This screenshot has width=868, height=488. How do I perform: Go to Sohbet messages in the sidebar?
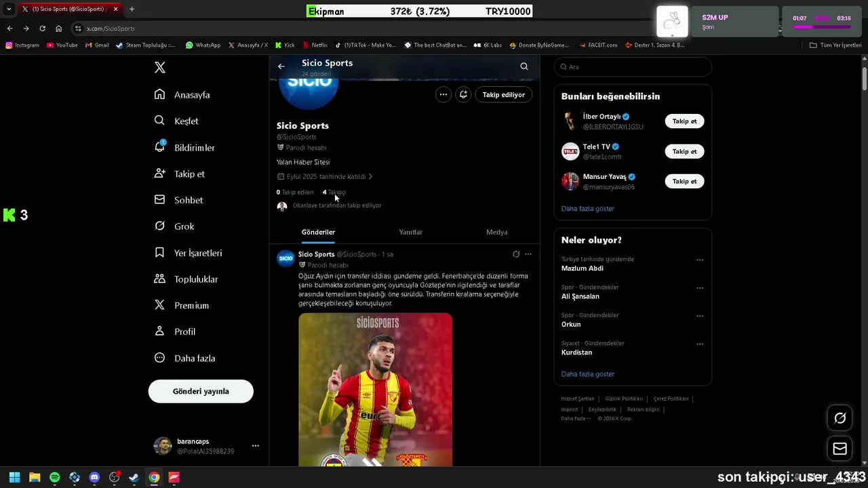coord(178,200)
